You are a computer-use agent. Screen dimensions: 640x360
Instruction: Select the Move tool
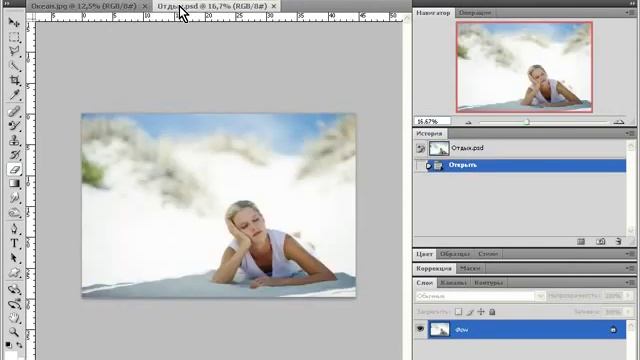click(14, 22)
